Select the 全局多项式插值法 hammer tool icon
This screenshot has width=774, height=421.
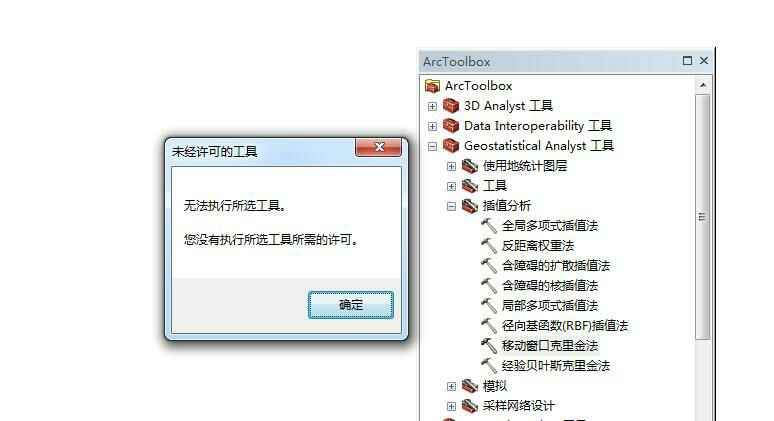point(489,226)
